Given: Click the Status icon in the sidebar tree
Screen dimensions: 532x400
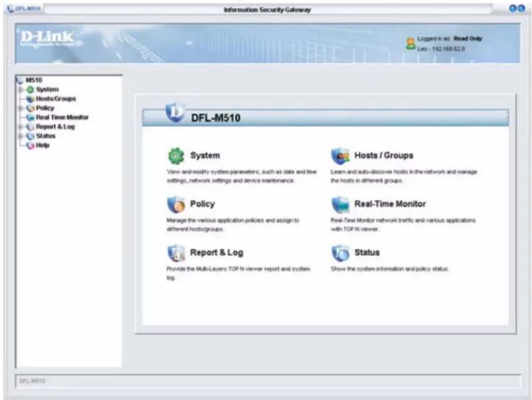Looking at the screenshot, I should point(30,136).
